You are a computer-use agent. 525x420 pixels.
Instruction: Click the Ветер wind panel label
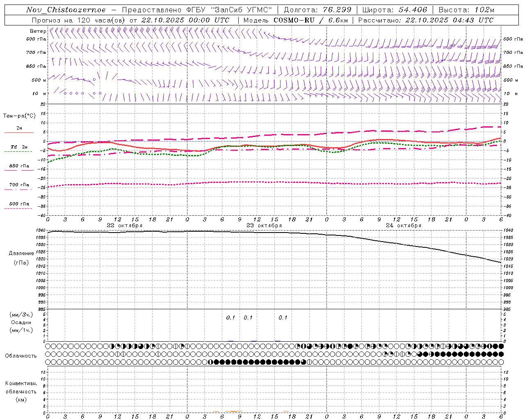click(x=38, y=31)
